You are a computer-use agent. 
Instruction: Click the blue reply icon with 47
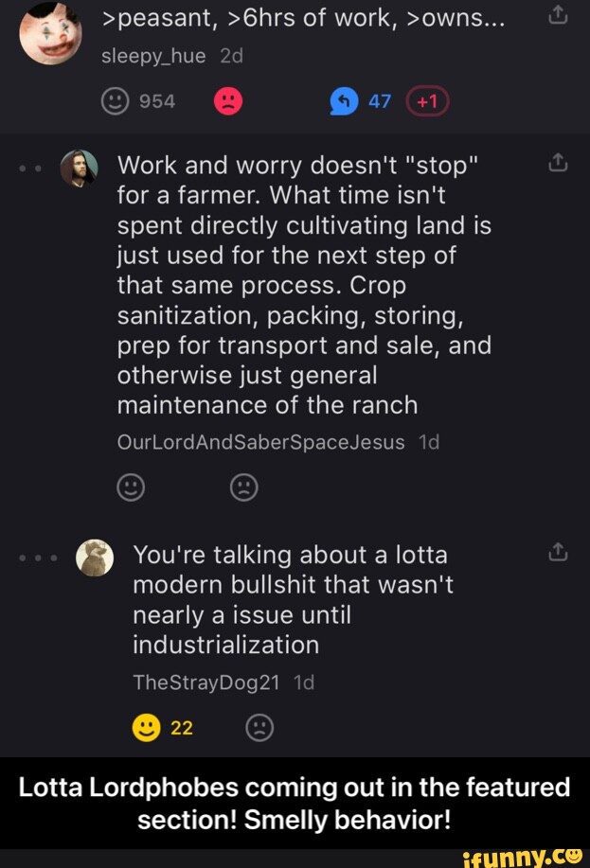pos(343,102)
